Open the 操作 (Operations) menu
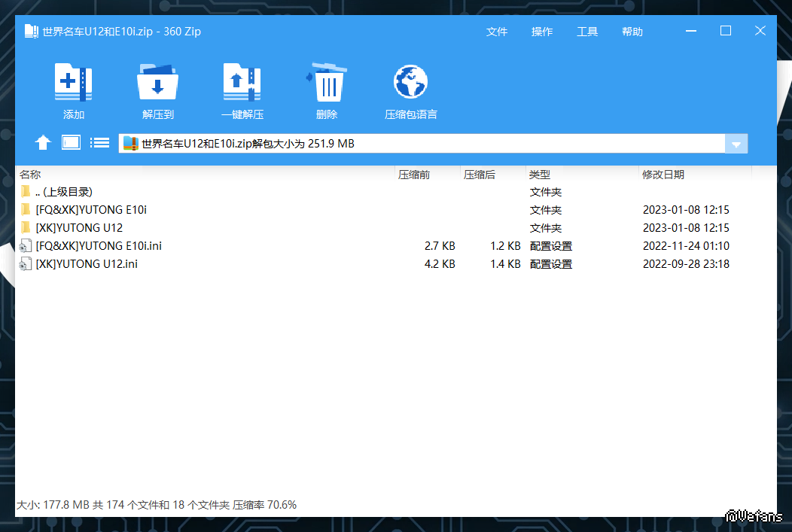The width and height of the screenshot is (792, 532). tap(542, 32)
